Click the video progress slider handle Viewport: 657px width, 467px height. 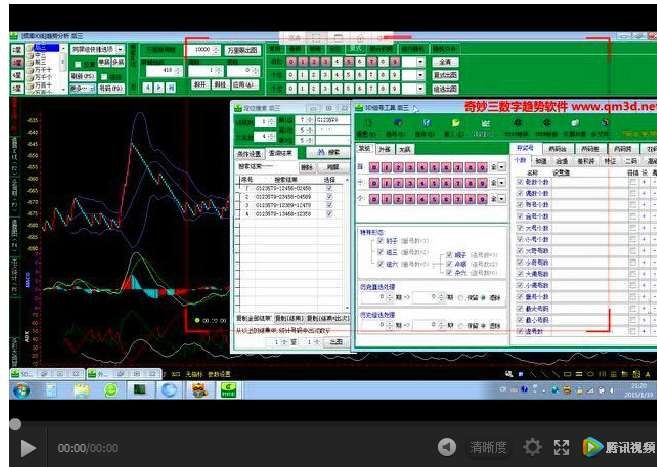point(14,423)
